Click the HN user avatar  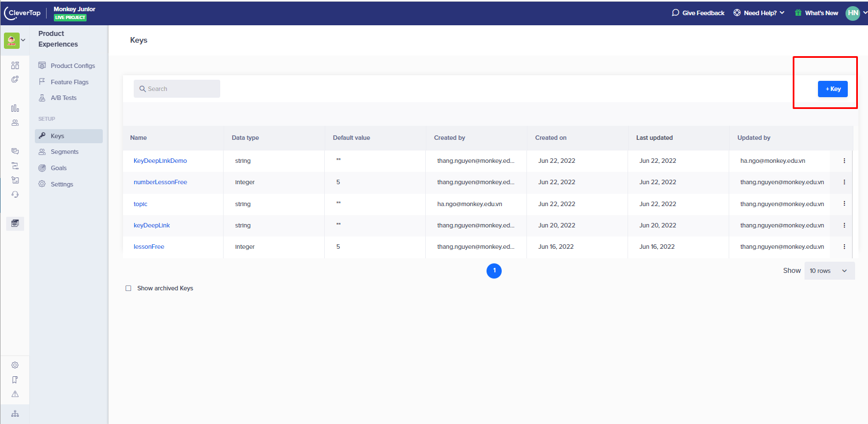point(853,13)
